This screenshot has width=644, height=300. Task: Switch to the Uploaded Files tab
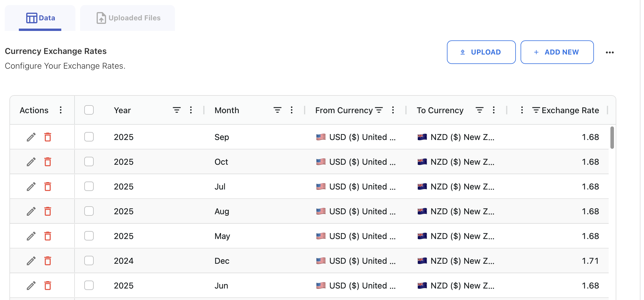tap(128, 18)
